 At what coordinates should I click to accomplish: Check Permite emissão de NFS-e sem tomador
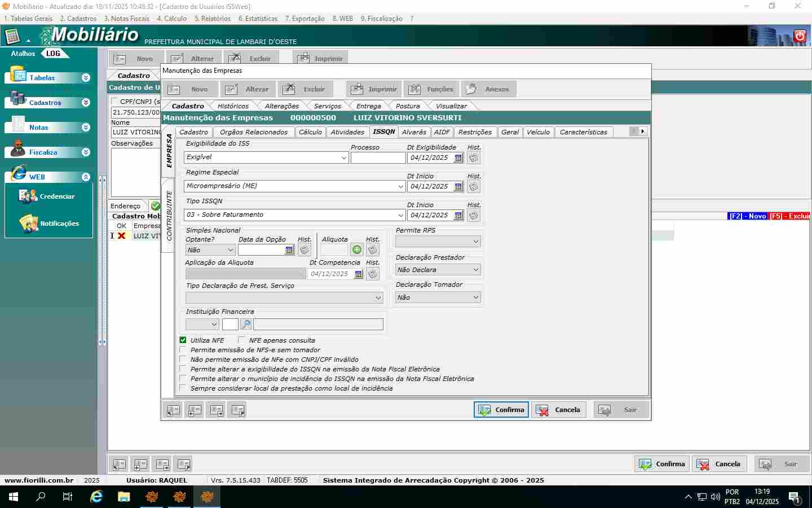183,350
